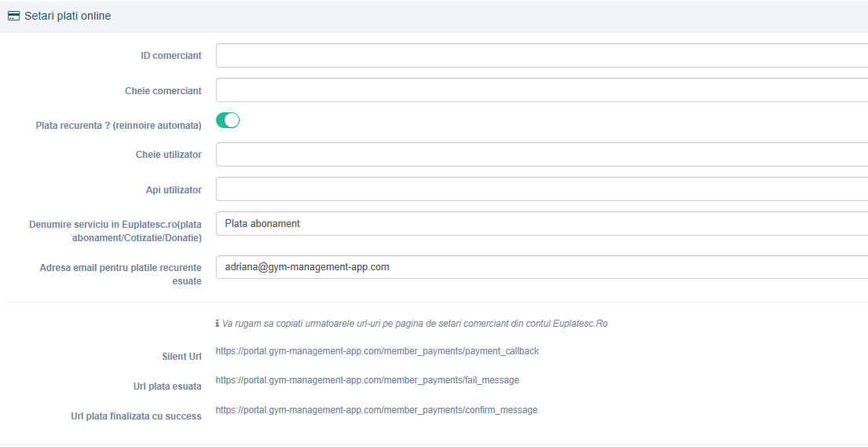
Task: Click into the Cheie comerciant field
Action: tap(542, 90)
